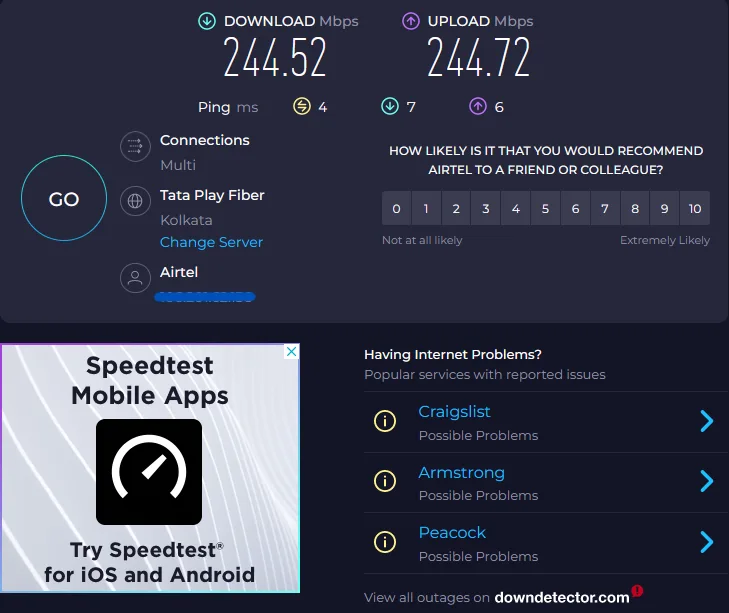
Task: Select rating 5 on the recommendation scale
Action: [x=545, y=209]
